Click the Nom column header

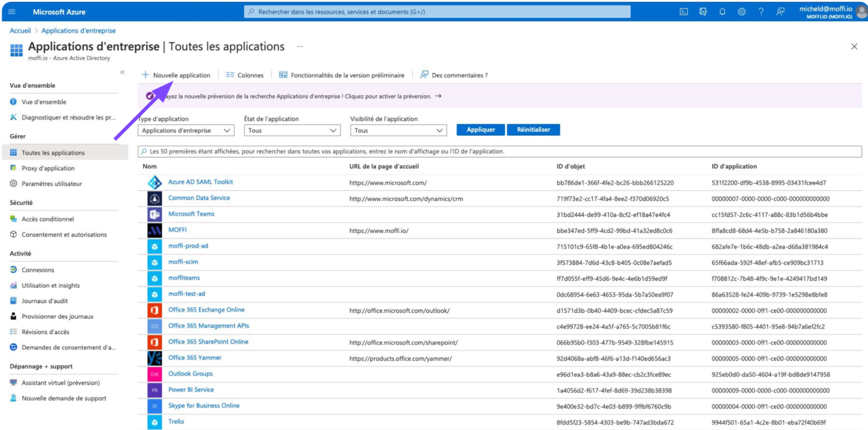150,167
